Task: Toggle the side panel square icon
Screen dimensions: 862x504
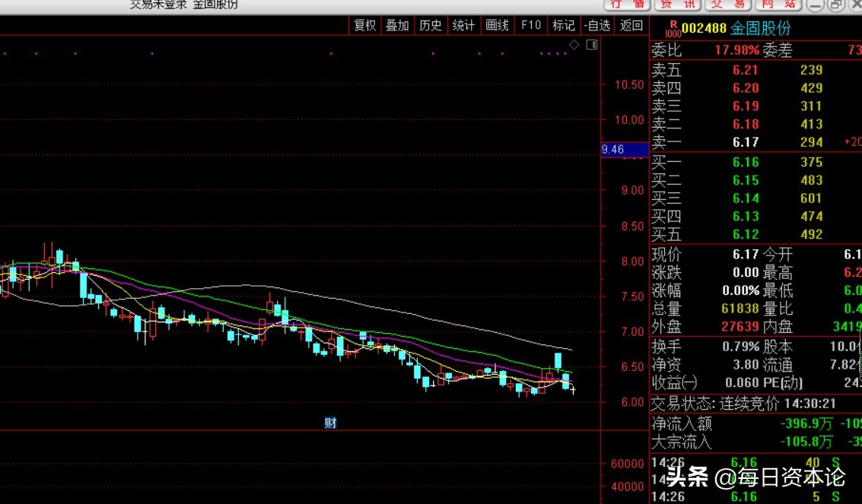Action: tap(591, 44)
